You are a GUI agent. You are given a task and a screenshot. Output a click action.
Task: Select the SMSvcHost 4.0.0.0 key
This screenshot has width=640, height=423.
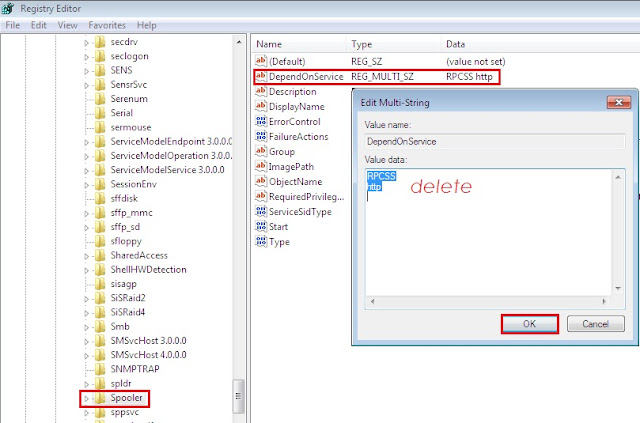click(149, 355)
